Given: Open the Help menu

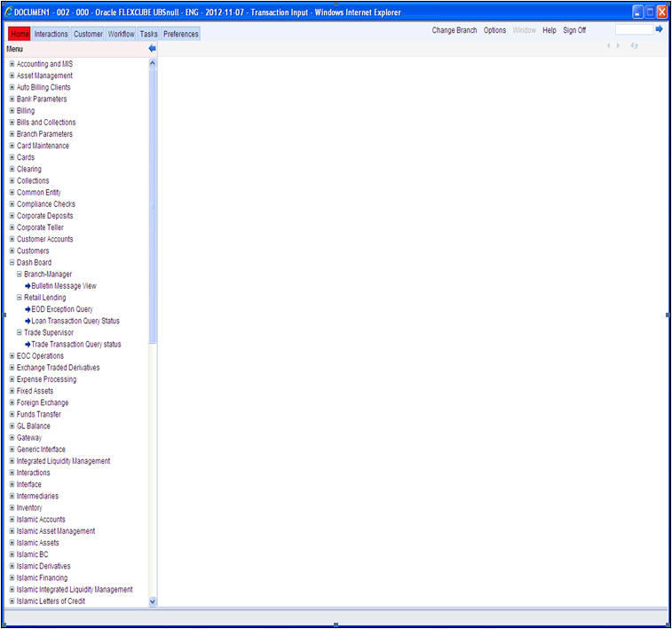Looking at the screenshot, I should [549, 30].
